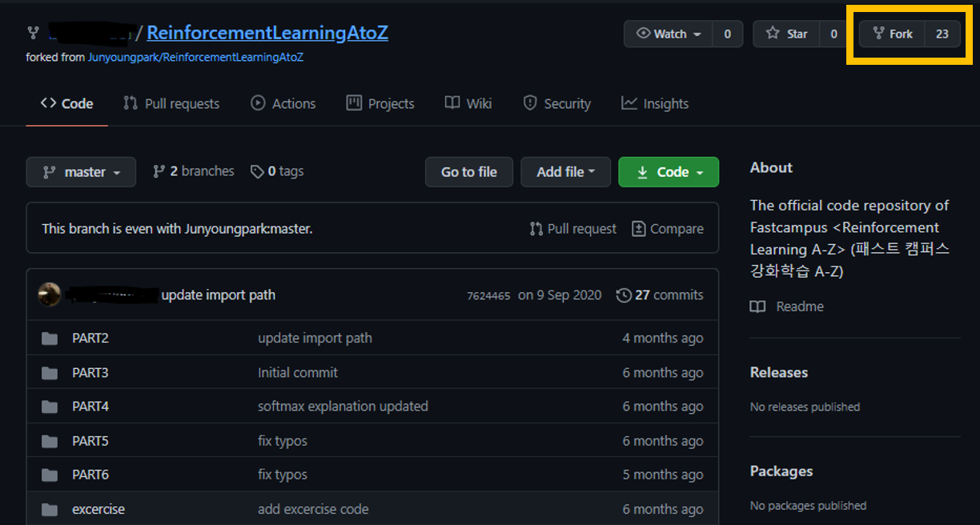This screenshot has width=980, height=525.
Task: Go to the Projects tab
Action: coord(380,103)
